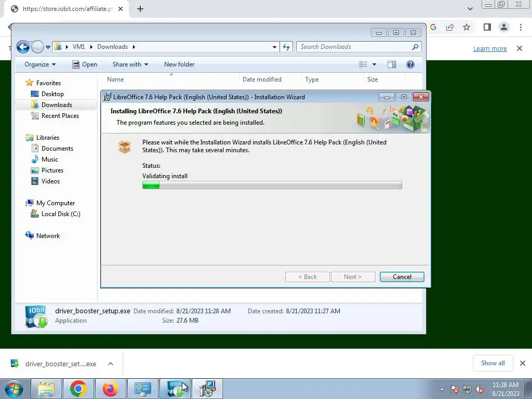Open Recent Places in navigation pane
532x399 pixels.
[60, 116]
